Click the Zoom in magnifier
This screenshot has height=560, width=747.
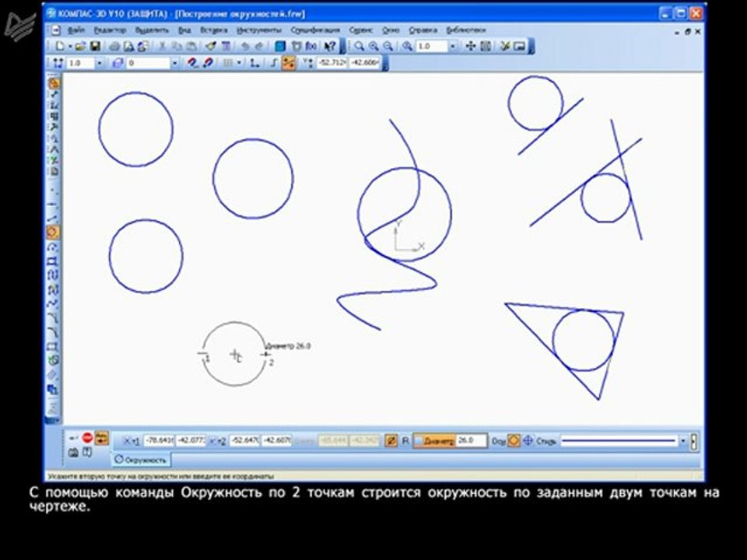point(373,46)
